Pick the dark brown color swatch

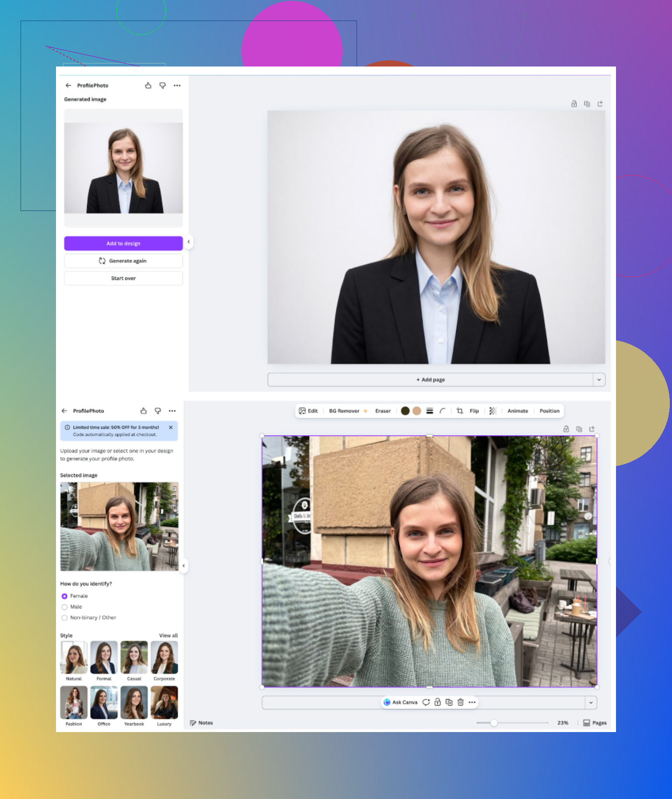click(x=405, y=411)
